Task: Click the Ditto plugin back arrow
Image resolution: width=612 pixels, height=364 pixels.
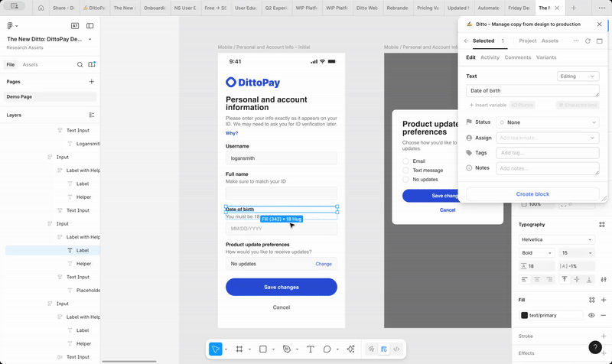Action: coord(466,41)
